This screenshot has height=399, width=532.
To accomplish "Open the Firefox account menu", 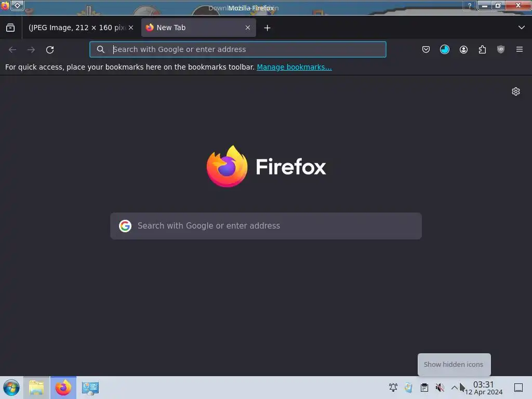I will (x=463, y=49).
